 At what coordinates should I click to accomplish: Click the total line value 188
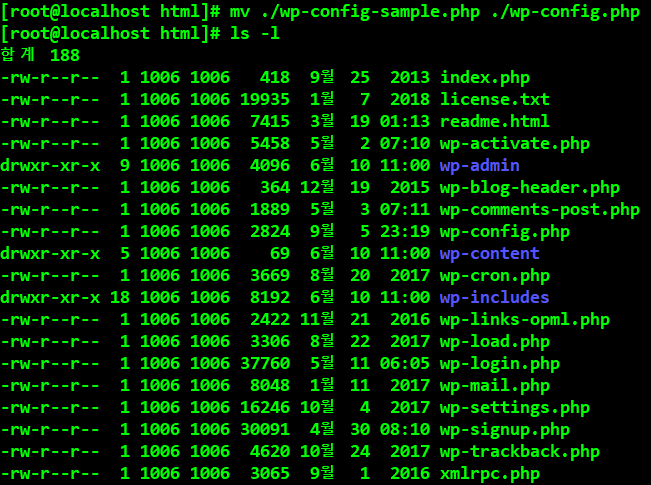[x=65, y=55]
